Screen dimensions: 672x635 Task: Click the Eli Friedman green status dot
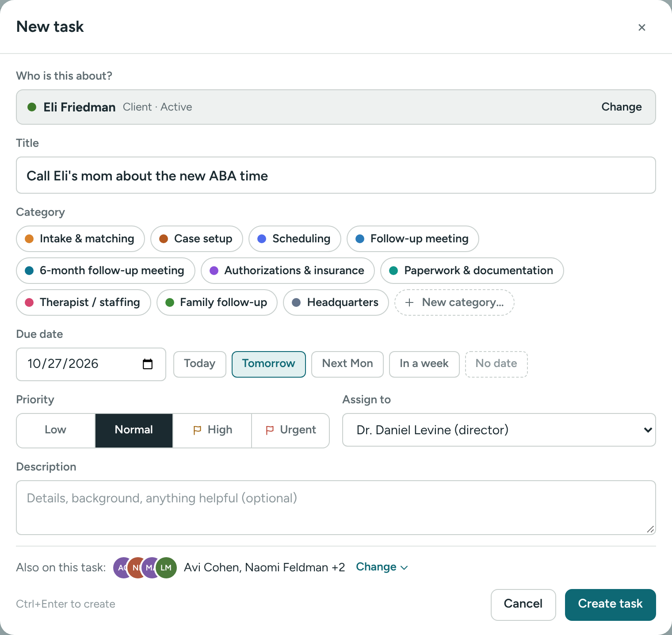pos(32,107)
